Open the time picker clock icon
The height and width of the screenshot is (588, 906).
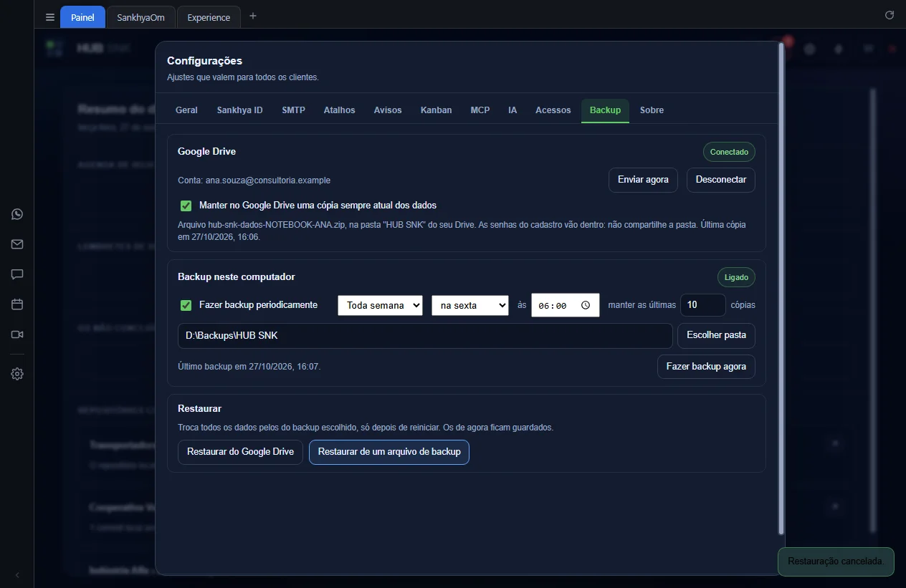[x=586, y=305]
